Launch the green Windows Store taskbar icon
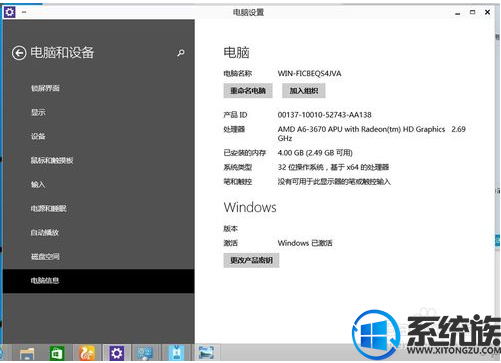 [57, 353]
